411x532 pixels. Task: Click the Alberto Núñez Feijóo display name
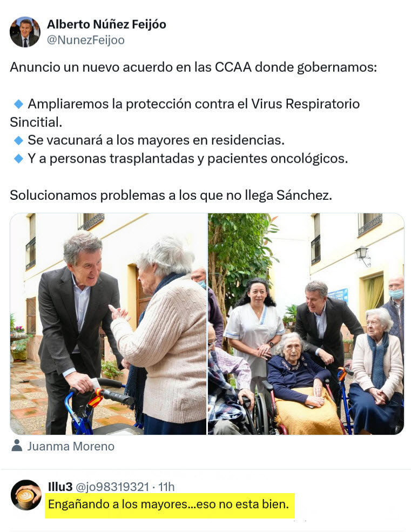click(106, 24)
